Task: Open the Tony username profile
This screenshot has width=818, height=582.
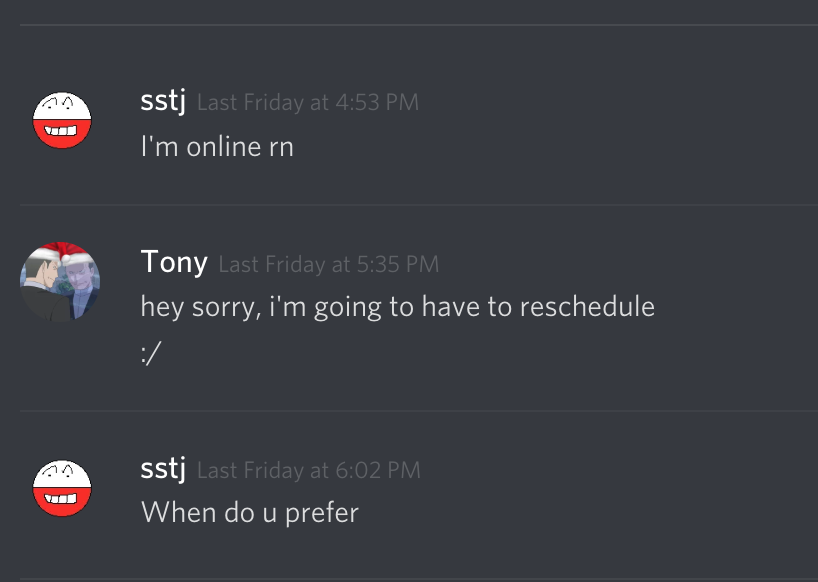Action: 174,262
